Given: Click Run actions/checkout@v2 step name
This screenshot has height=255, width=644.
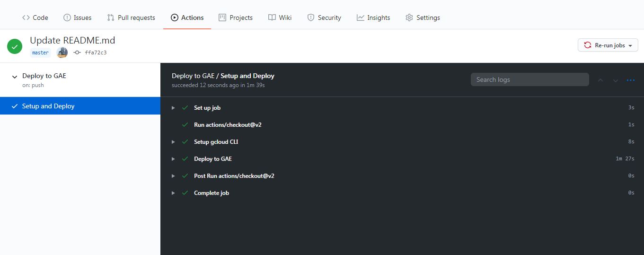Looking at the screenshot, I should click(228, 125).
